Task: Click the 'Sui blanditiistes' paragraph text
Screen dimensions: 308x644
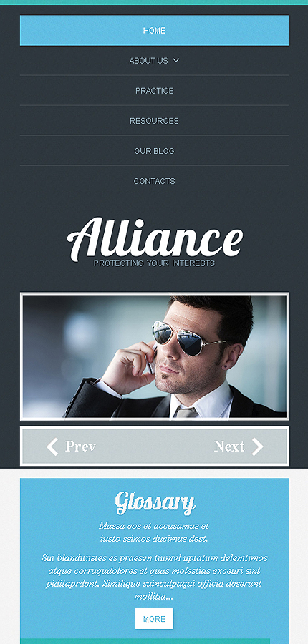Action: point(154,577)
